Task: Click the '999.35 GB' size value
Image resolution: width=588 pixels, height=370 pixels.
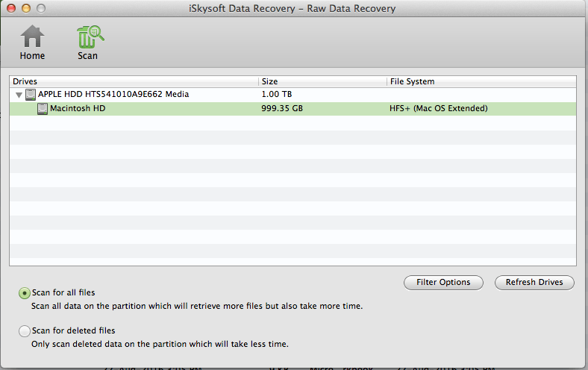Action: [x=282, y=108]
